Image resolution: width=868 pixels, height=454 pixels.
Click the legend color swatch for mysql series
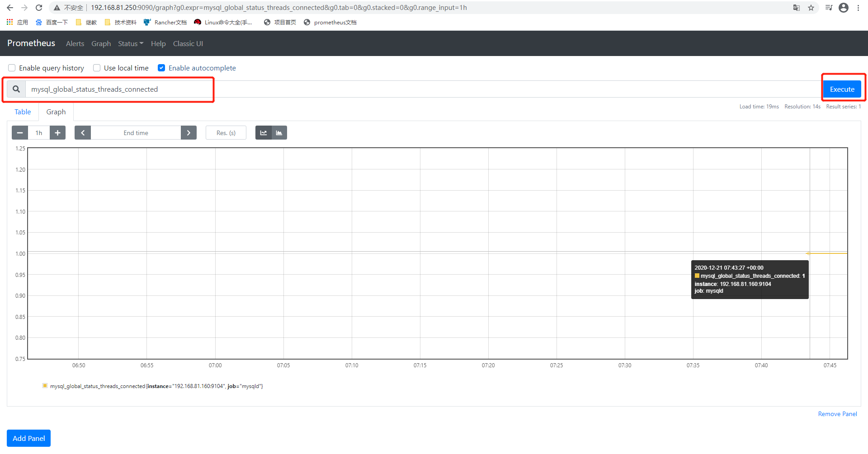[x=45, y=386]
